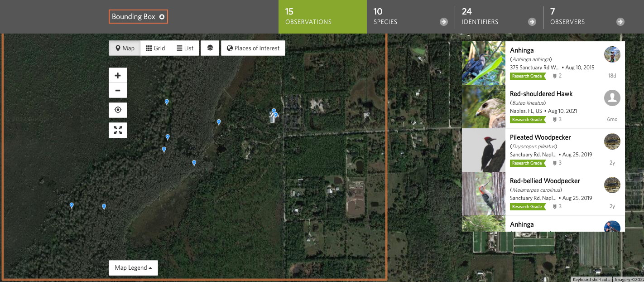Open Keyboard shortcuts for the map
644x282 pixels.
point(591,279)
